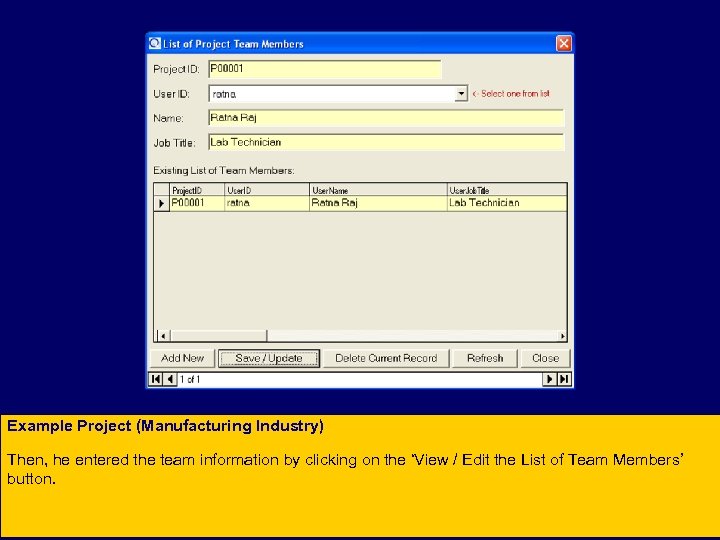Image resolution: width=720 pixels, height=540 pixels.
Task: Select the grid row marker arrow
Action: (161, 203)
